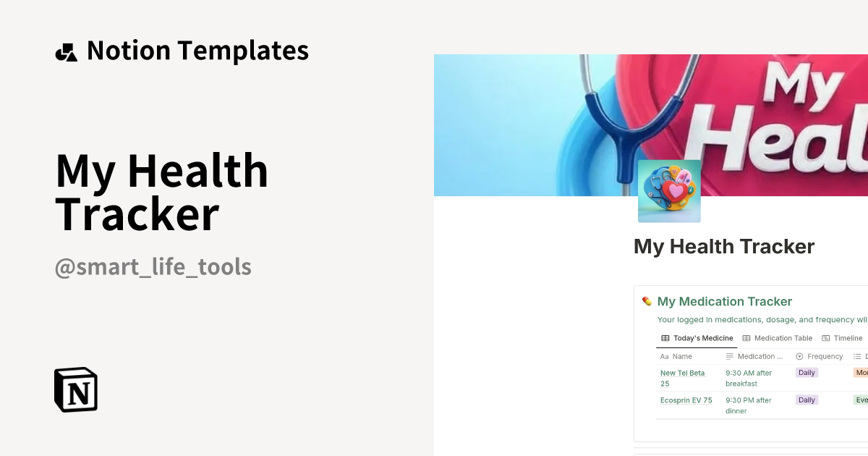
Task: Open the Daily frequency dropdown for Ecosprin row
Action: point(807,400)
